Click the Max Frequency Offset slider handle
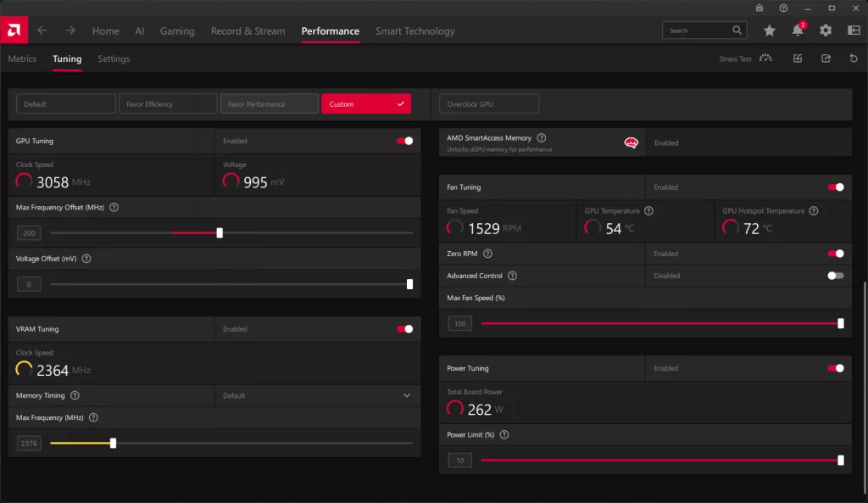The image size is (868, 503). click(x=220, y=232)
